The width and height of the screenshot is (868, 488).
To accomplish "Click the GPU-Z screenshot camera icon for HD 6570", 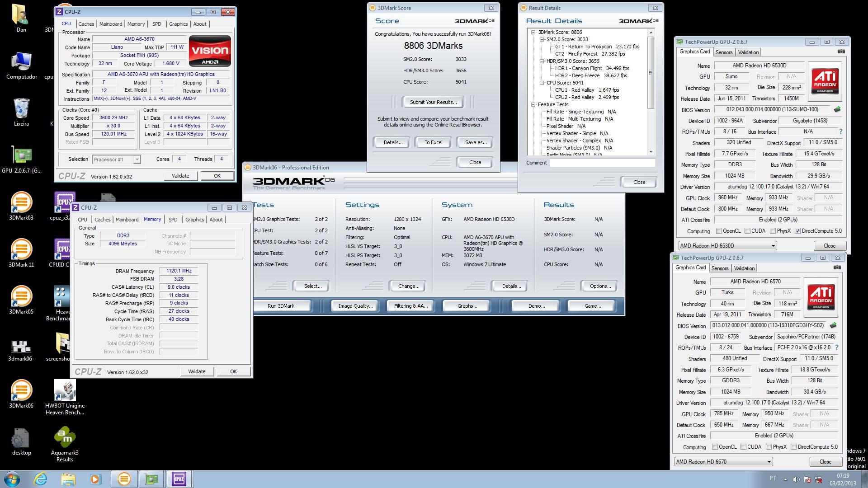I will [837, 267].
